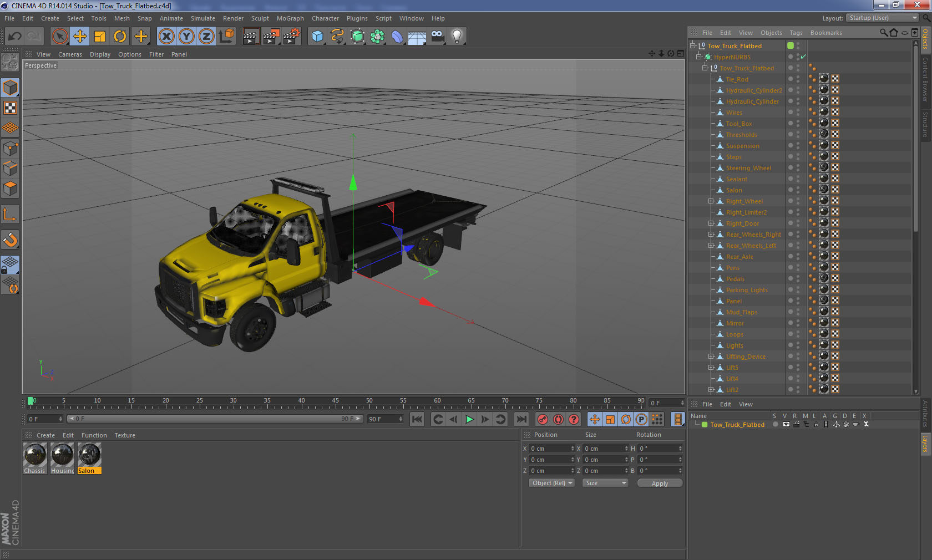The height and width of the screenshot is (560, 932).
Task: Click the Light object icon
Action: [457, 37]
